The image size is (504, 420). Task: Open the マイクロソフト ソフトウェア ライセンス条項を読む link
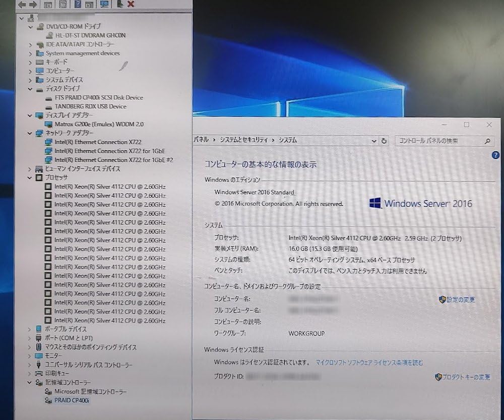click(369, 363)
